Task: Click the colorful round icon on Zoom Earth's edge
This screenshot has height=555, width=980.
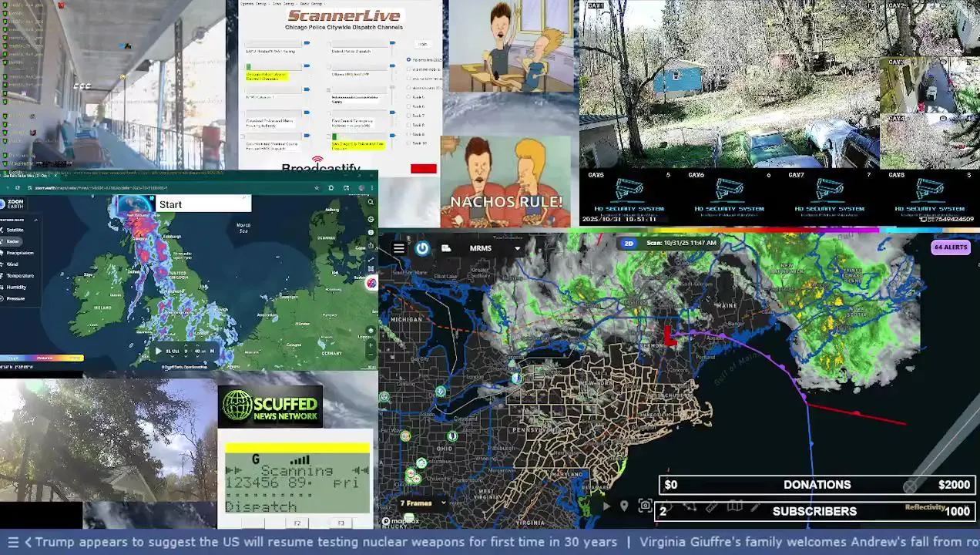Action: 371,283
